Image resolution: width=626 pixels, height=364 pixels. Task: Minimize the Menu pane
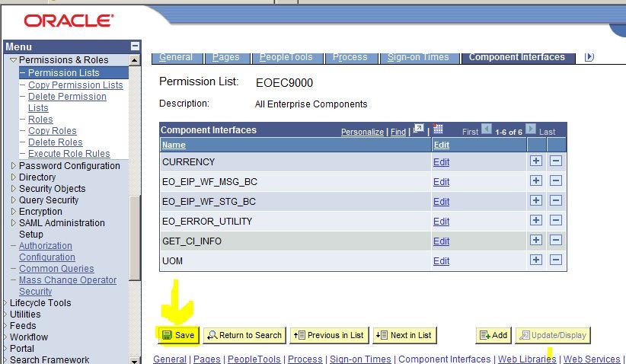(135, 46)
